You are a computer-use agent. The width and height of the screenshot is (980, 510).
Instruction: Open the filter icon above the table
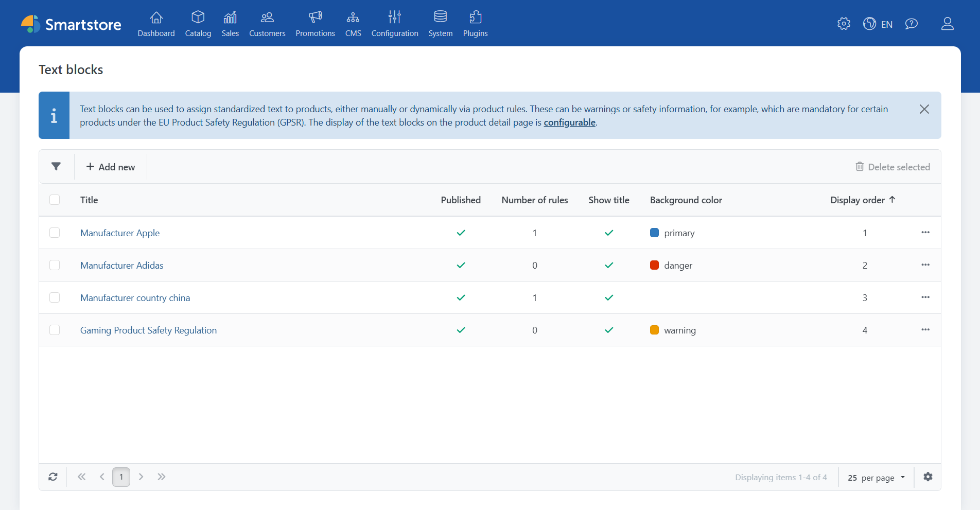click(x=56, y=166)
